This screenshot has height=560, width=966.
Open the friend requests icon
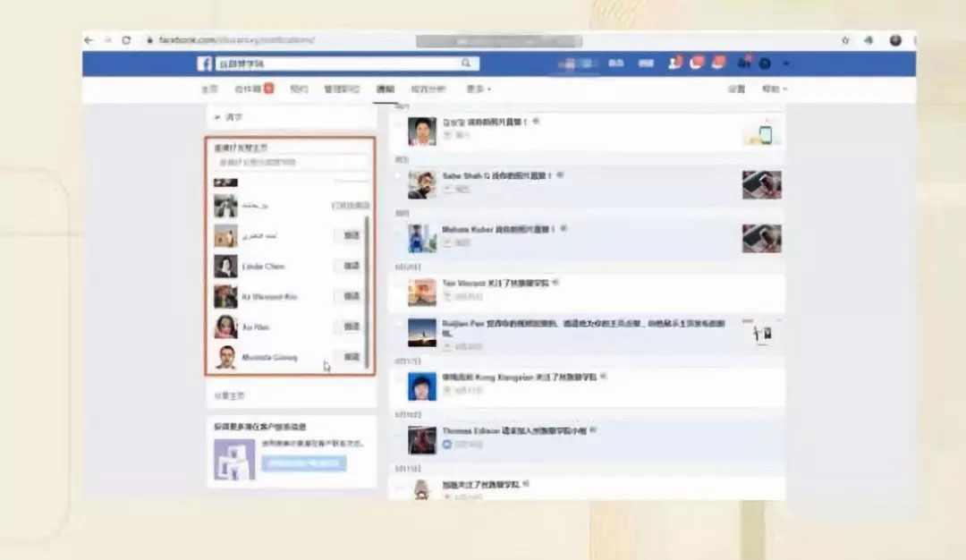click(674, 63)
